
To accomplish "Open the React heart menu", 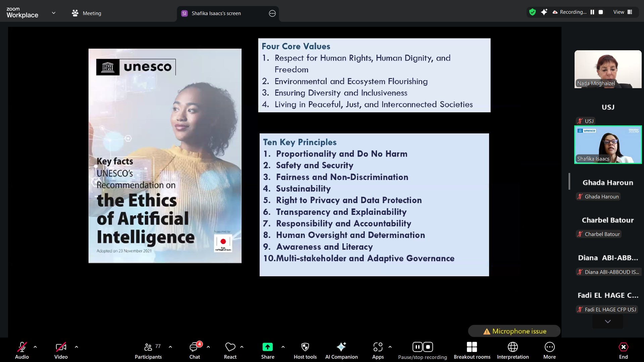I will point(230,350).
